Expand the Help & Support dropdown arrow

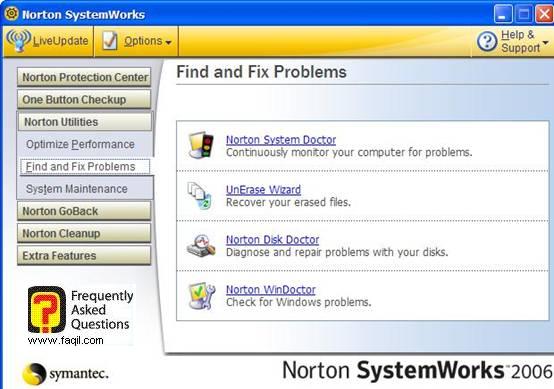coord(546,42)
